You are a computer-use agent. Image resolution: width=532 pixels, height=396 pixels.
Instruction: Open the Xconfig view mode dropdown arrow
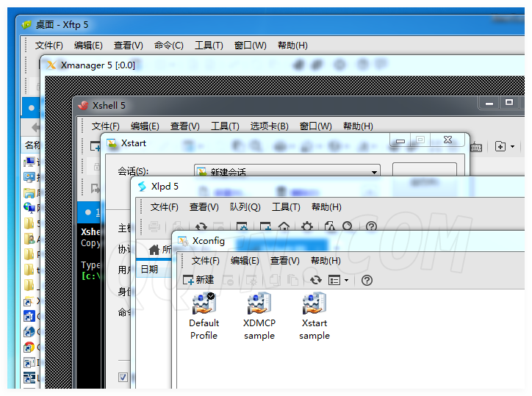(346, 281)
